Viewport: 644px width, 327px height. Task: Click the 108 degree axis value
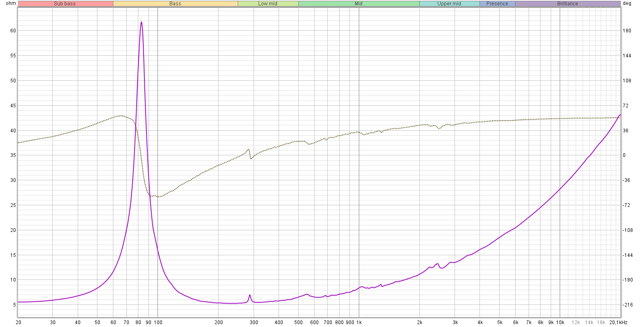pos(627,81)
